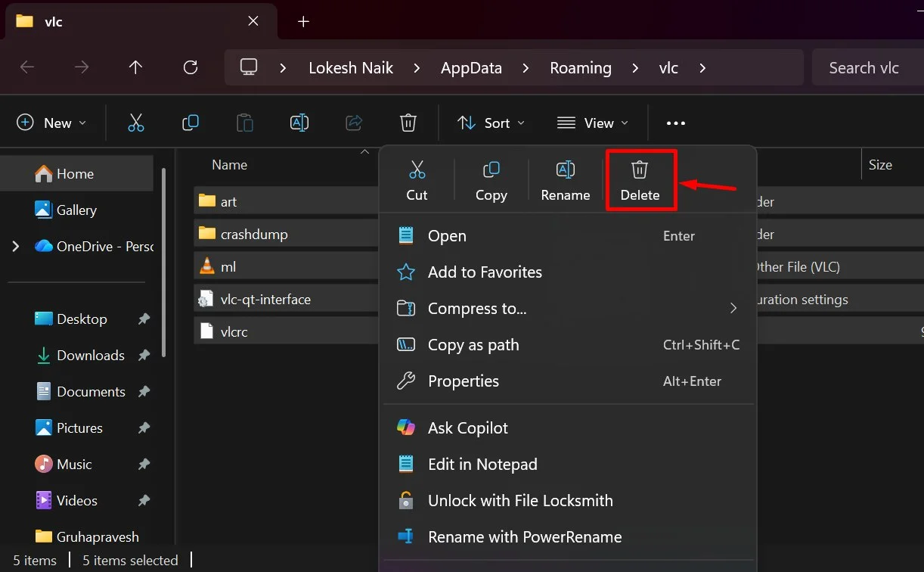Click the sidebar vertical scrollbar
Viewport: 924px width, 572px height.
point(163,263)
